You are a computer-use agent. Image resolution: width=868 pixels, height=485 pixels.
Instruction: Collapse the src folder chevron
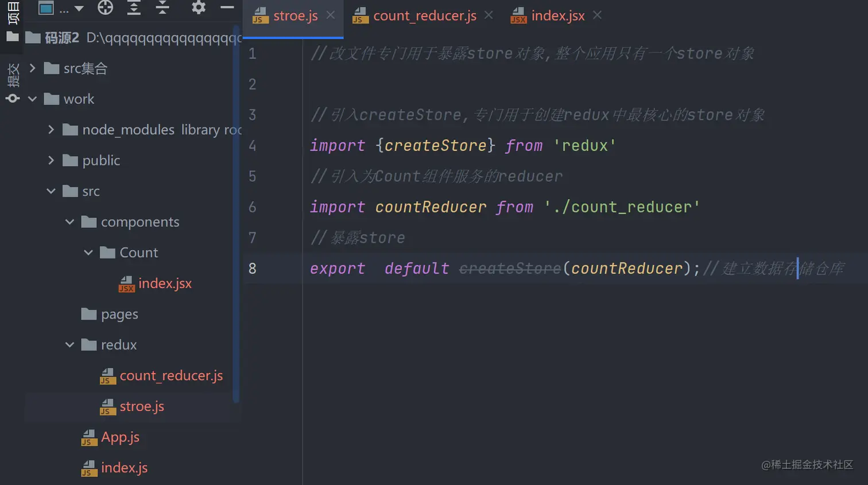[51, 191]
